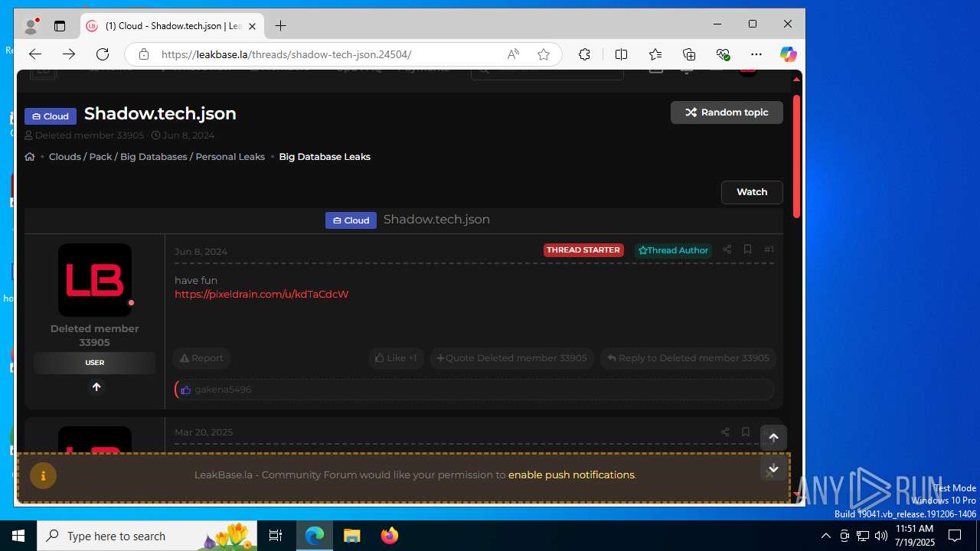Click Cloud tag in post header bar

(351, 220)
